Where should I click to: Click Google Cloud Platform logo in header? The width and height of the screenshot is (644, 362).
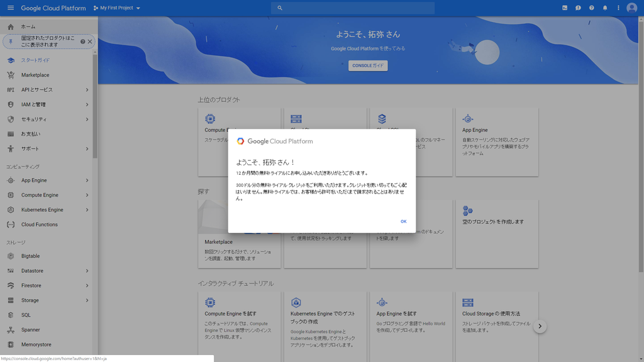(x=53, y=8)
